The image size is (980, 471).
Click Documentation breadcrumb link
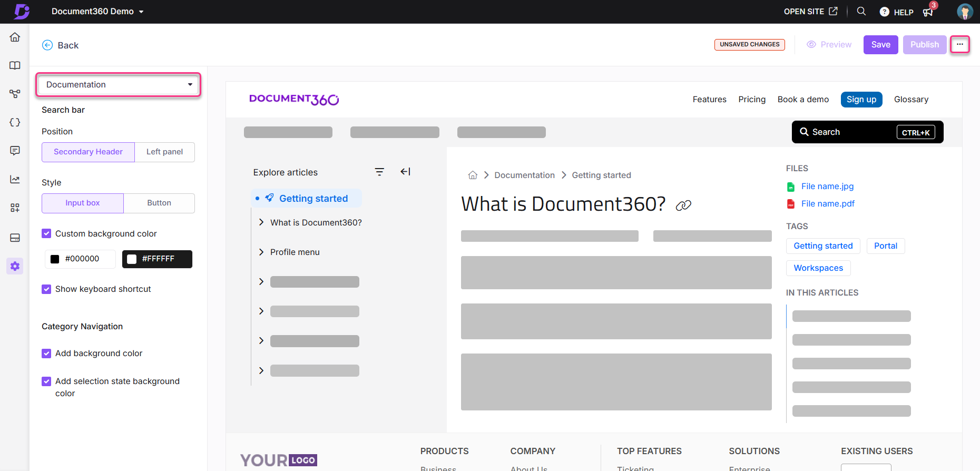[x=524, y=175]
